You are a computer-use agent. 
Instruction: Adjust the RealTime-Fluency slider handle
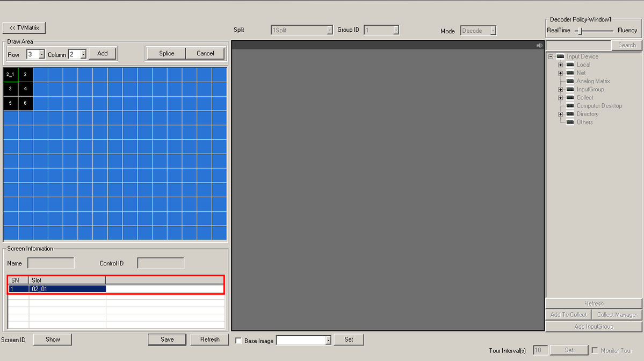click(580, 31)
